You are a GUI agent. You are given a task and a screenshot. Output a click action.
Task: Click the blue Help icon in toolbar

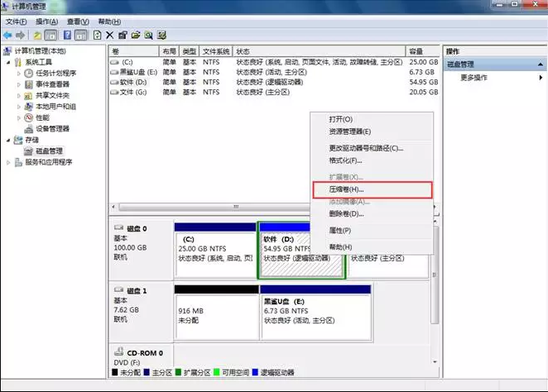(68, 36)
